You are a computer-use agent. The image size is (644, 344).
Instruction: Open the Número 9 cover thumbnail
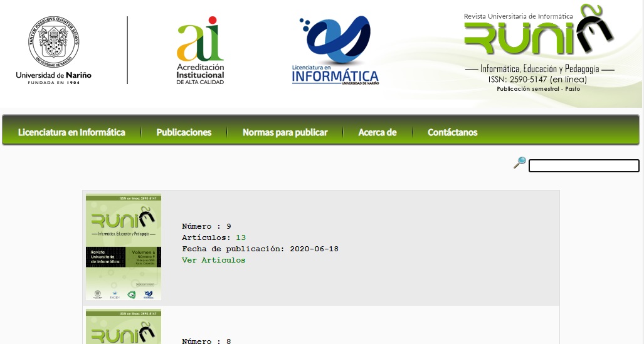pyautogui.click(x=124, y=247)
